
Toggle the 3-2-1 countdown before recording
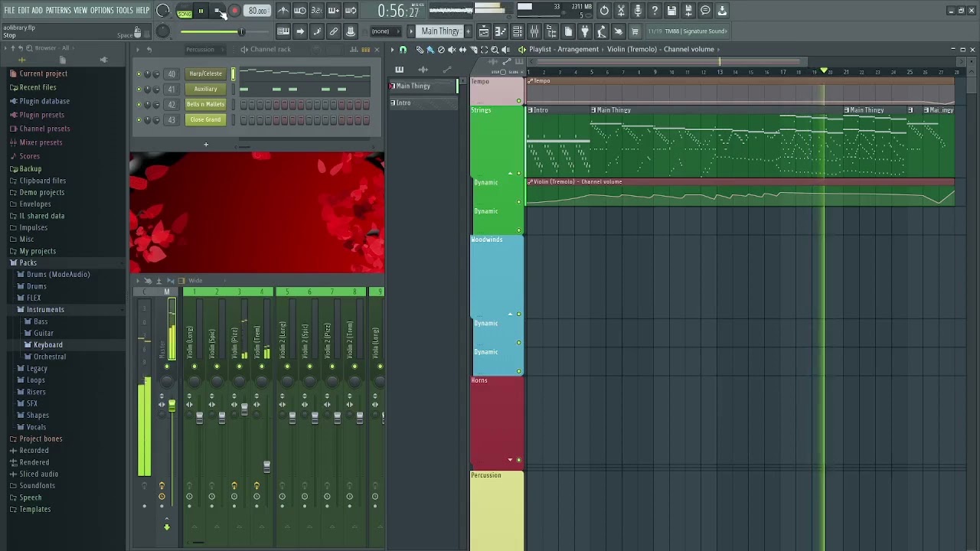tap(317, 11)
